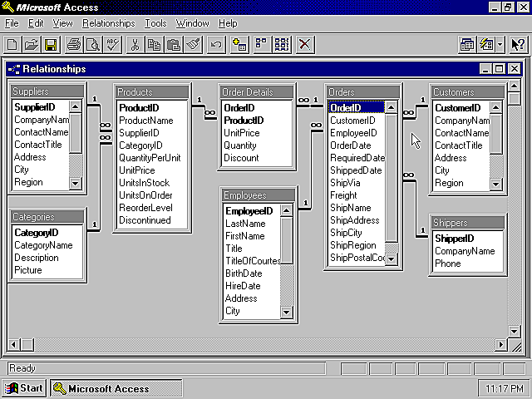Click the Format Painter brush icon

click(x=194, y=45)
